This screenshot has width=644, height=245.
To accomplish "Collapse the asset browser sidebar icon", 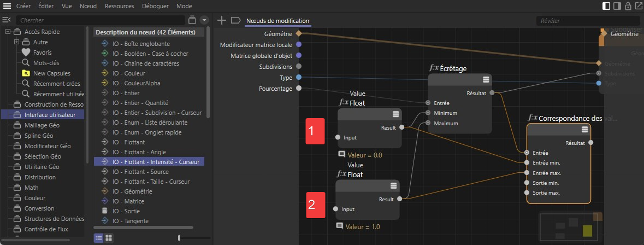I will [x=7, y=20].
